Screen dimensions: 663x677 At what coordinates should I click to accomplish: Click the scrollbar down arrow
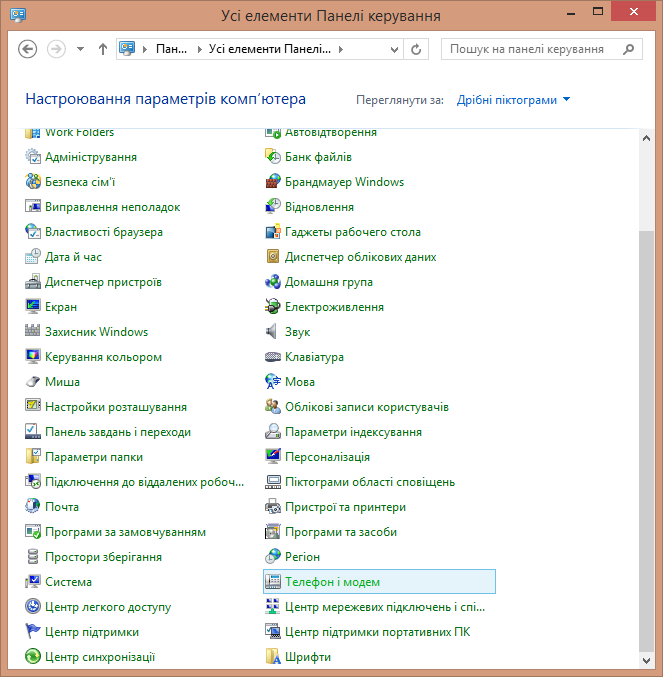click(x=646, y=661)
